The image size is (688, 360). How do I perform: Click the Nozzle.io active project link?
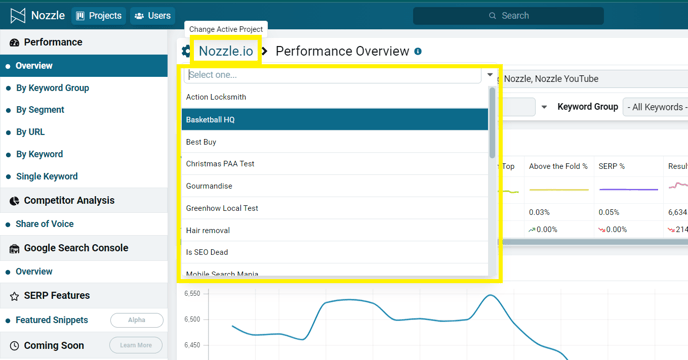click(x=226, y=51)
